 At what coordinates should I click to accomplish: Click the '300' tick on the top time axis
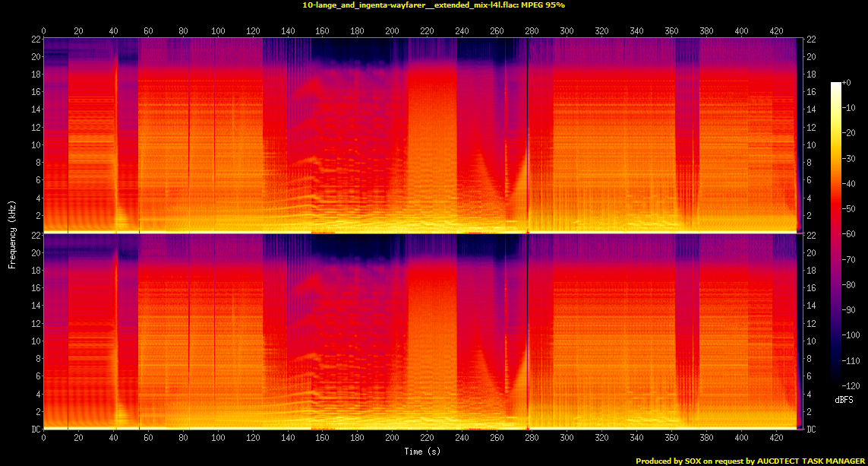point(567,31)
